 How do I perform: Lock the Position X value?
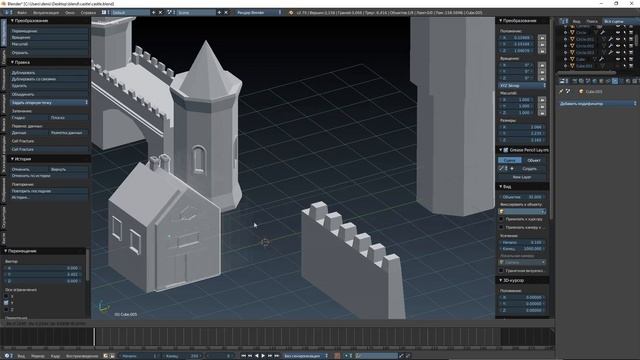point(542,38)
